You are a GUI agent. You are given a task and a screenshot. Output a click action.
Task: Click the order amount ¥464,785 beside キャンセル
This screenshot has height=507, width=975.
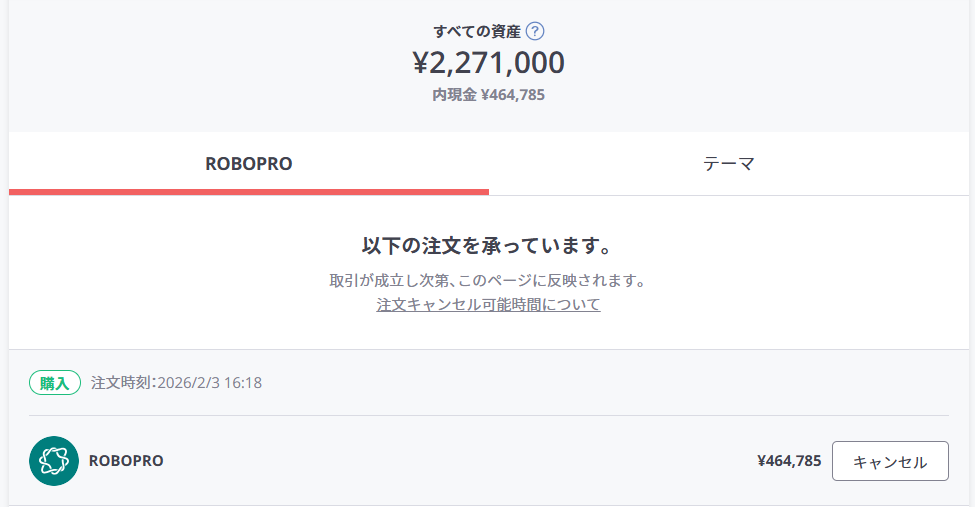[x=789, y=461]
